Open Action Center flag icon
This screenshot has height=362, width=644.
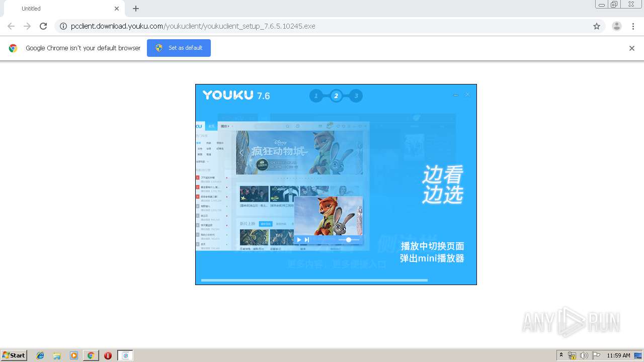point(596,355)
